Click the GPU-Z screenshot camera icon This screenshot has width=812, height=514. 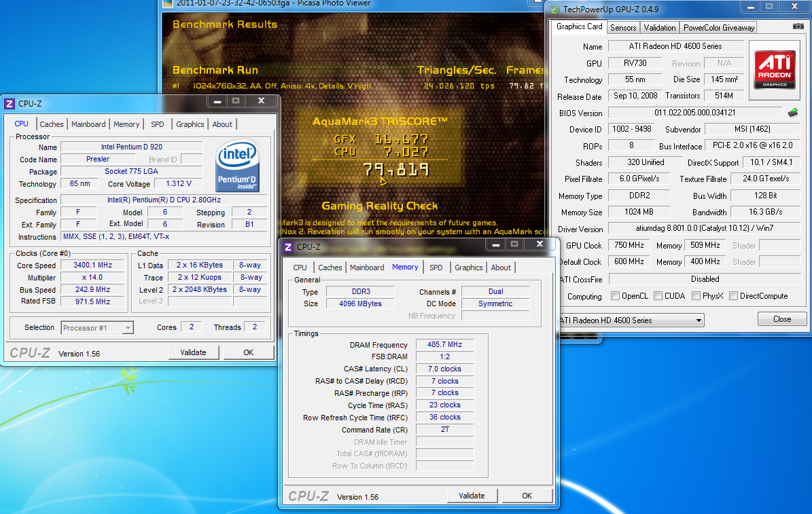point(798,26)
